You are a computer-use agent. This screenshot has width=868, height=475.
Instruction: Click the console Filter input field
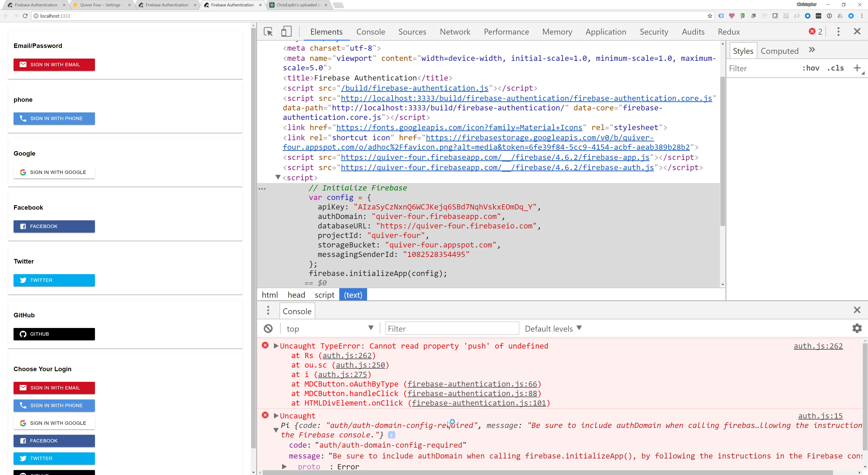452,328
